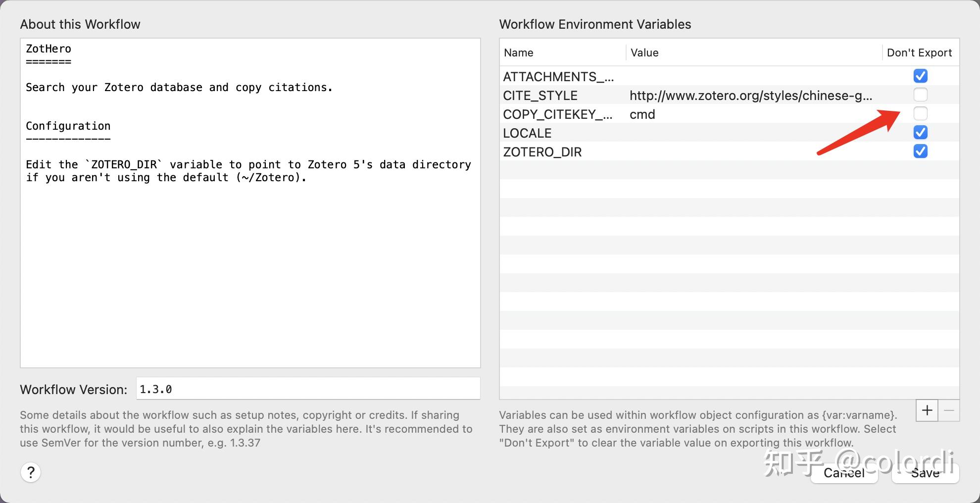980x503 pixels.
Task: Edit the cmd value of COPY_CITEKEY
Action: click(642, 114)
